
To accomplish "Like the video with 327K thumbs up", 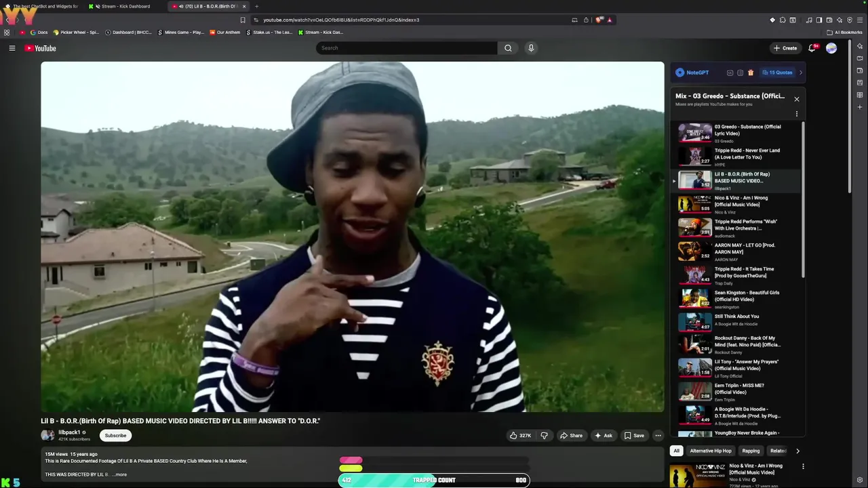I will coord(521,436).
